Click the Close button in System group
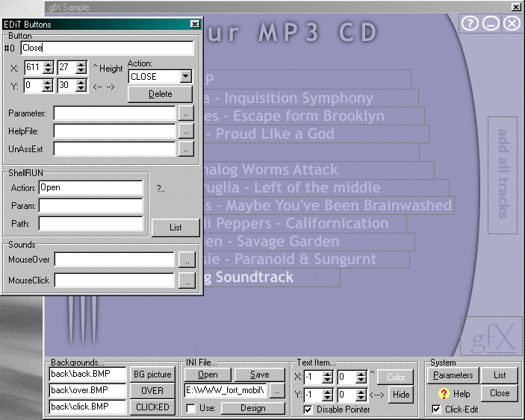Screen dimensions: 525x420 tap(500, 393)
